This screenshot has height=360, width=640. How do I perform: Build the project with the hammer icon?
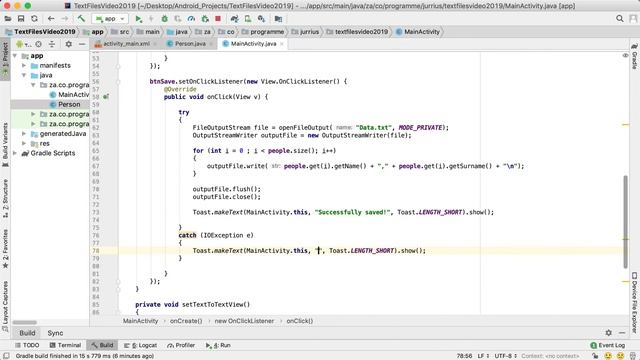(x=81, y=19)
